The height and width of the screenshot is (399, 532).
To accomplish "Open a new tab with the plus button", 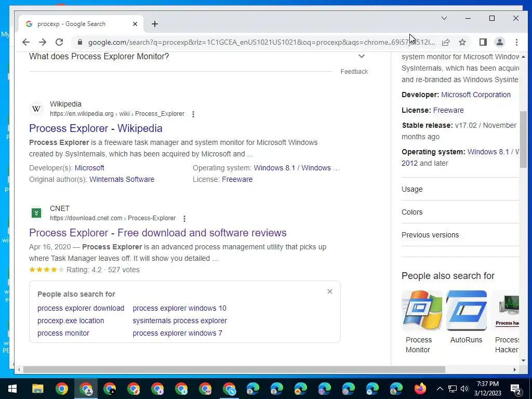I will point(155,24).
